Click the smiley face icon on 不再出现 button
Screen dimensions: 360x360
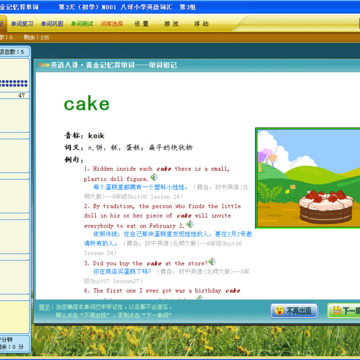[279, 311]
